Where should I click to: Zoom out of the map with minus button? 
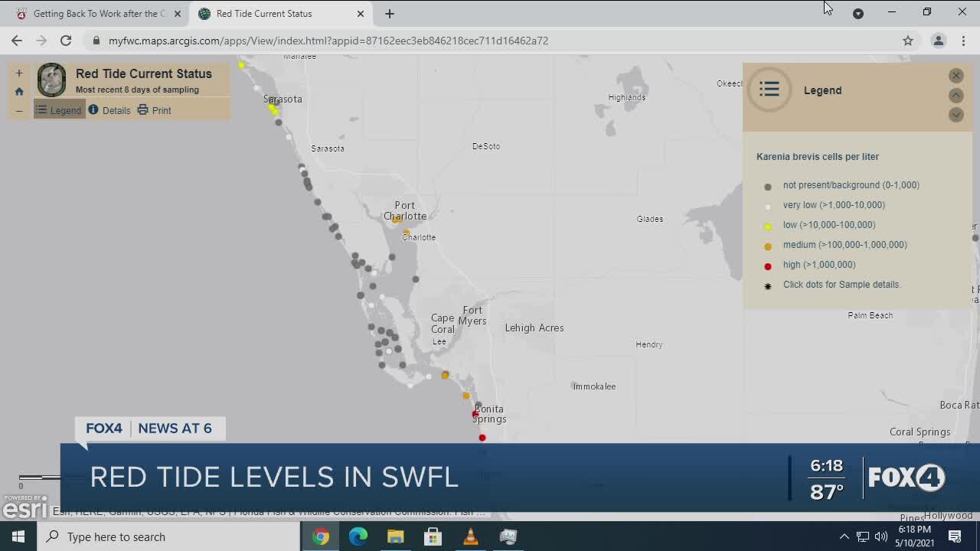point(19,110)
